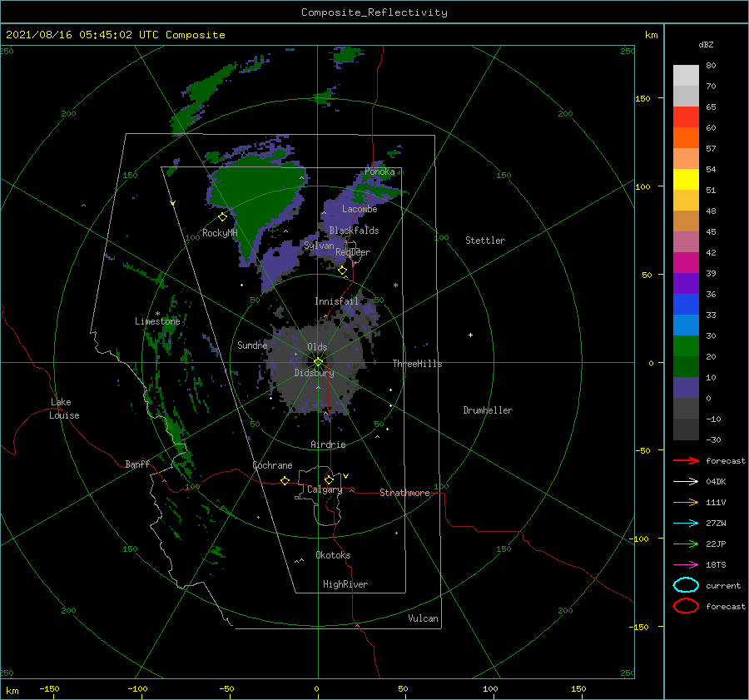Click the HighRiver city label

(x=345, y=584)
